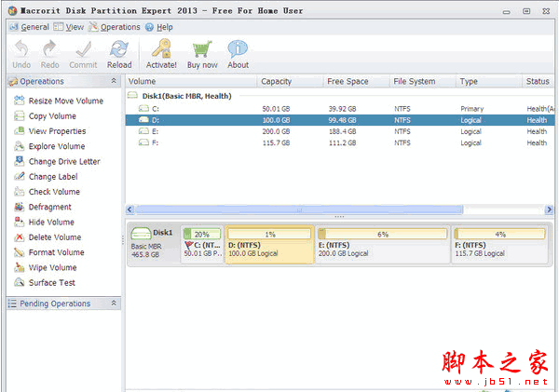Open Activate! key icon

pos(161,49)
